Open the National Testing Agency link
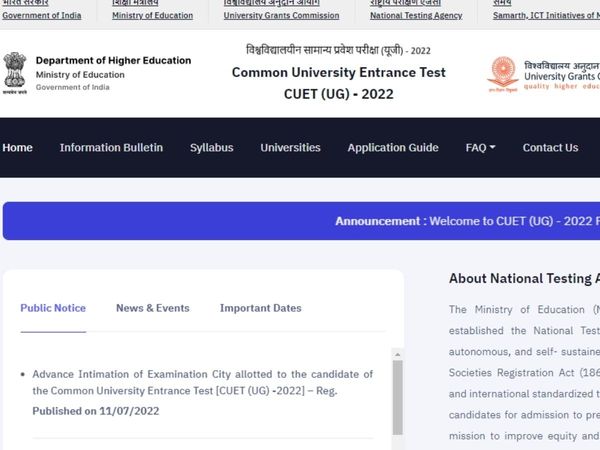The width and height of the screenshot is (600, 450). click(416, 16)
